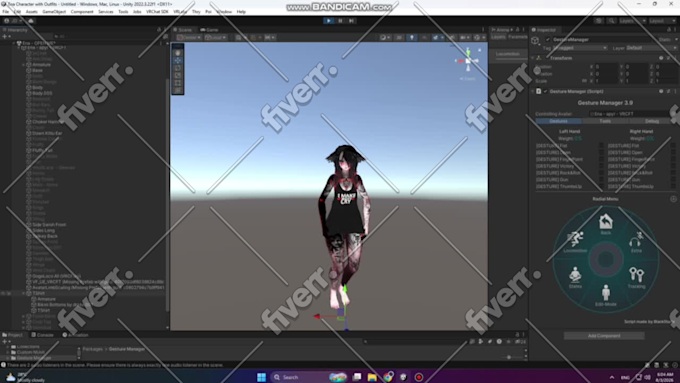The height and width of the screenshot is (383, 680).
Task: Select the Back icon in radial menu
Action: 605,224
